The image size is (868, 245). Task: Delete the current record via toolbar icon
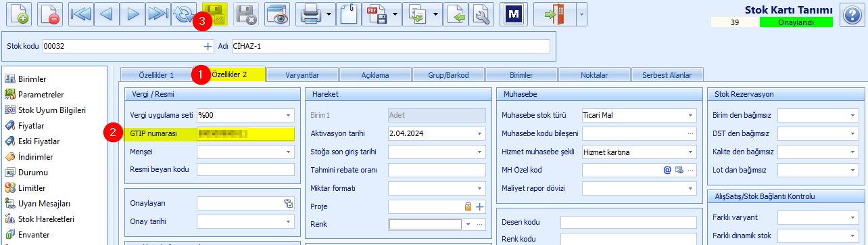50,14
